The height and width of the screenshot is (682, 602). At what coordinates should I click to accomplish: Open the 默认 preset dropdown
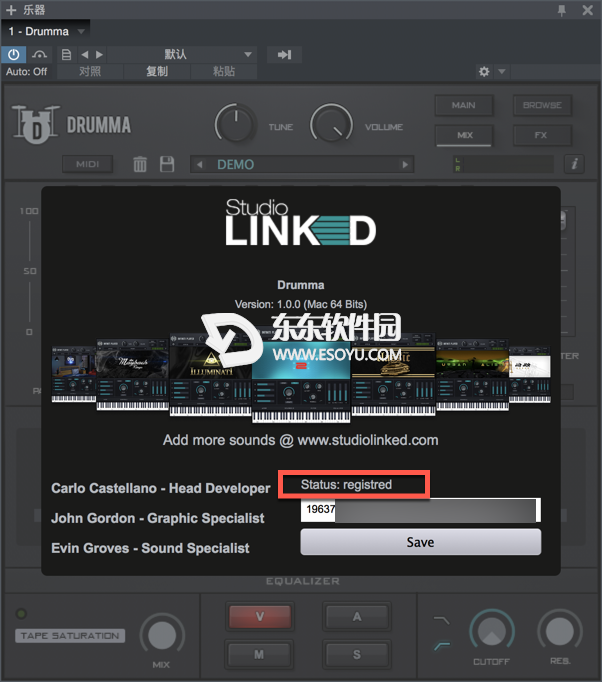point(182,55)
